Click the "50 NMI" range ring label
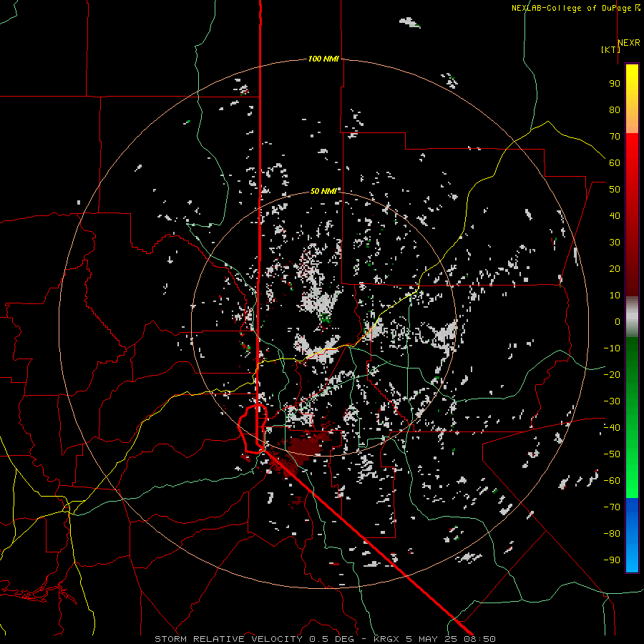The width and height of the screenshot is (644, 644). [x=323, y=191]
